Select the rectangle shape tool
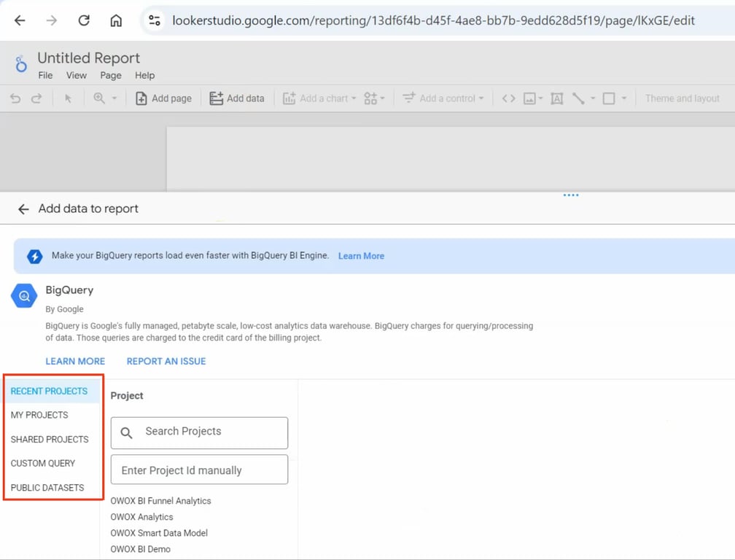735x560 pixels. pos(609,98)
